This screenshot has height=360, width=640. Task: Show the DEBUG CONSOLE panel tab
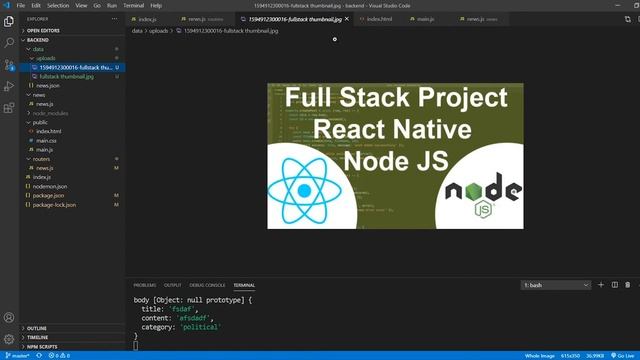pyautogui.click(x=207, y=285)
